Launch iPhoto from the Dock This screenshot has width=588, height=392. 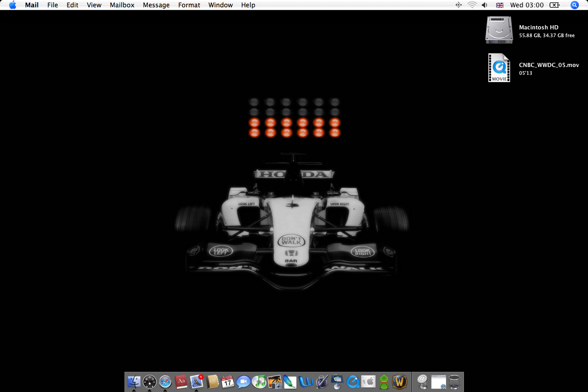(x=275, y=381)
